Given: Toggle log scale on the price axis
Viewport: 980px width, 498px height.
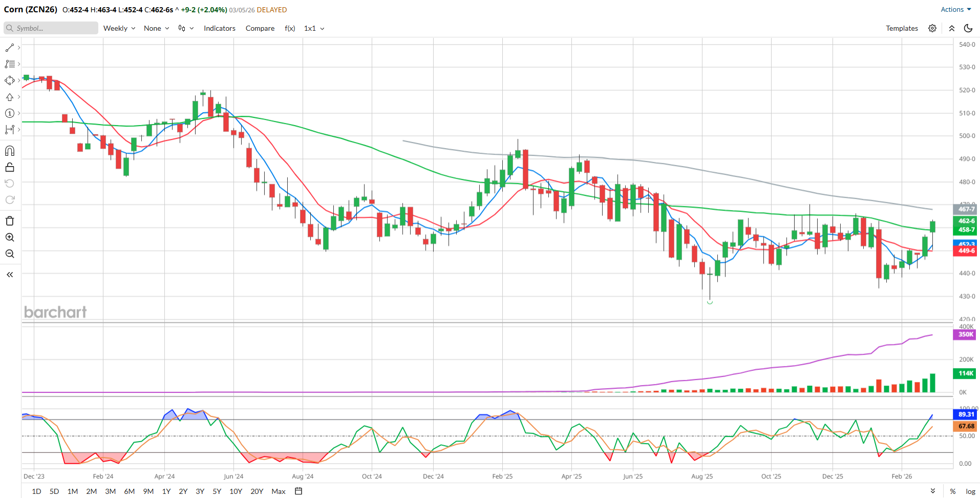Looking at the screenshot, I should (970, 491).
